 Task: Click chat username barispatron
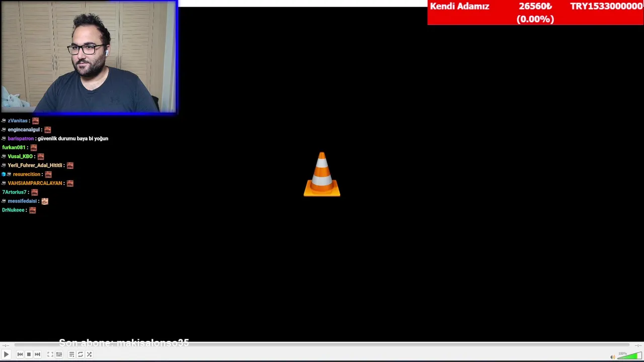point(21,139)
